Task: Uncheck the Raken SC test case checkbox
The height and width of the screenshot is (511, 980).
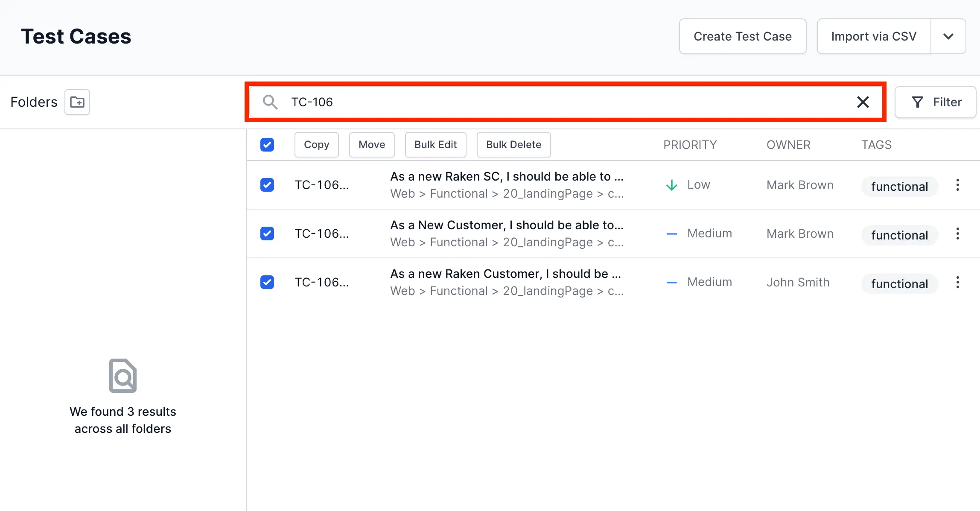Action: point(267,185)
